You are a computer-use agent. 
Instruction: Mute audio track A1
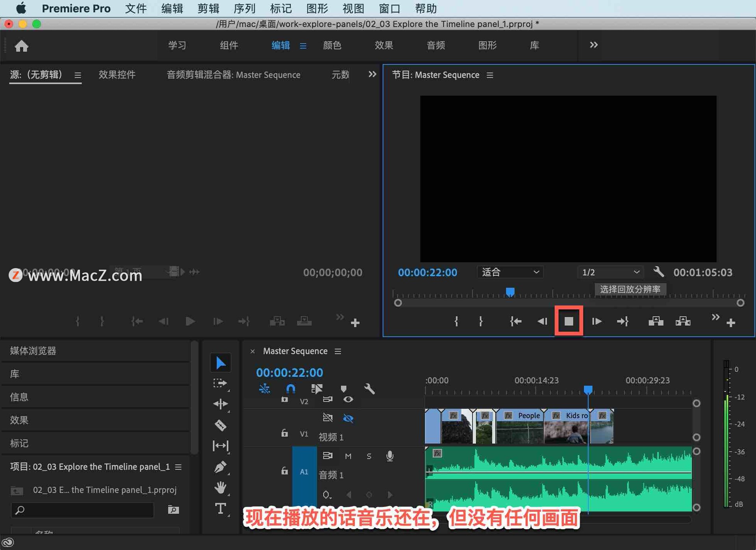tap(348, 456)
